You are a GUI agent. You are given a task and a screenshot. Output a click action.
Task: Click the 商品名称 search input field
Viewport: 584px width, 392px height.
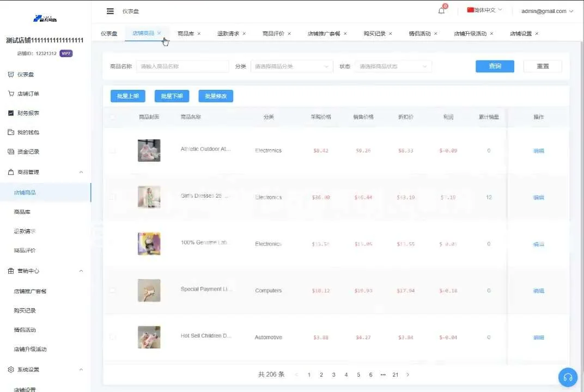(182, 66)
